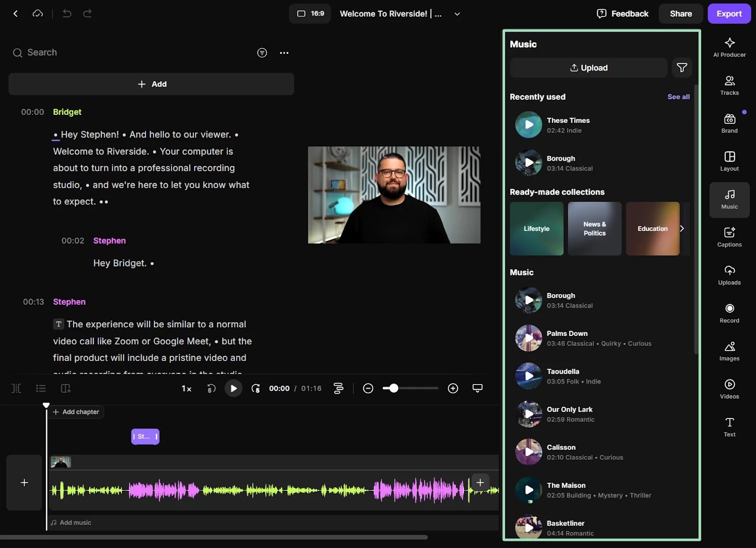Play the video
The width and height of the screenshot is (756, 548).
(x=233, y=388)
